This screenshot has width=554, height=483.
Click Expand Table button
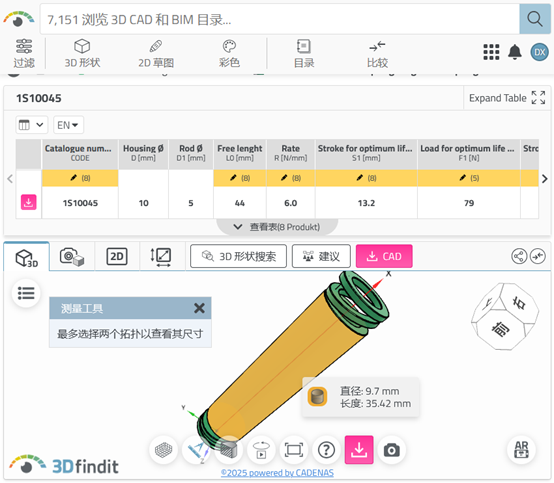(507, 98)
